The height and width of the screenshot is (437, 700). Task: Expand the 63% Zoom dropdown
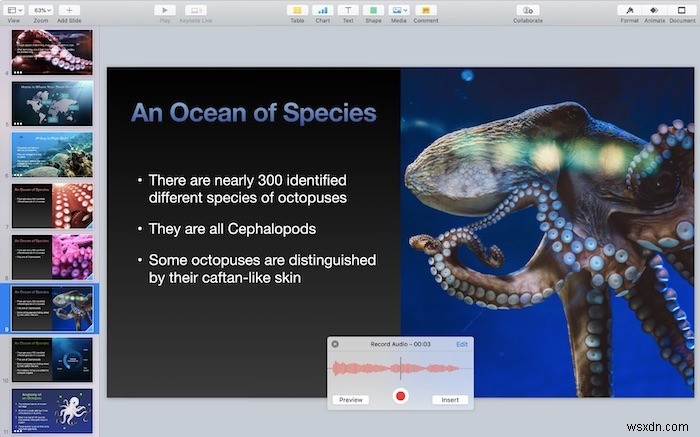[x=41, y=10]
